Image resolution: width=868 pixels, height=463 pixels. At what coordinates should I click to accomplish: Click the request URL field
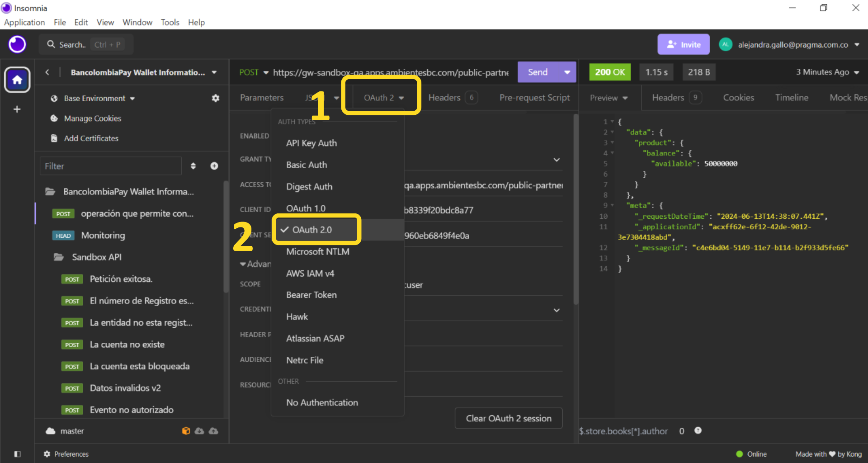point(391,72)
